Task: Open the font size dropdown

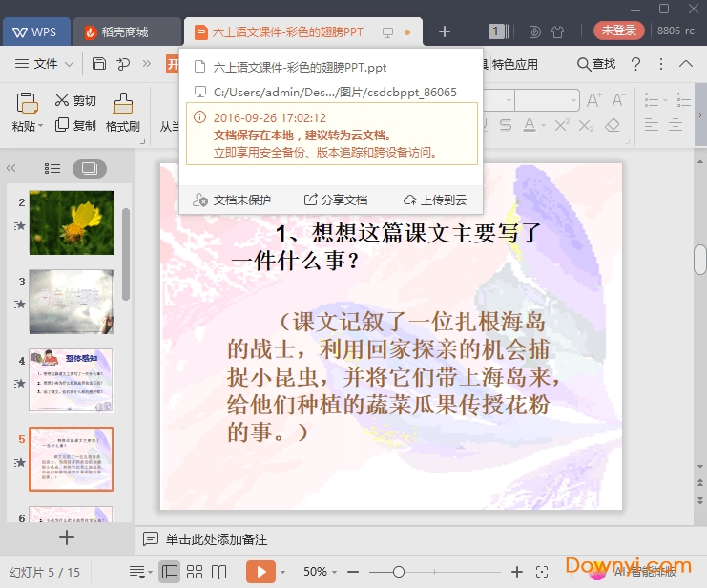Action: point(573,100)
